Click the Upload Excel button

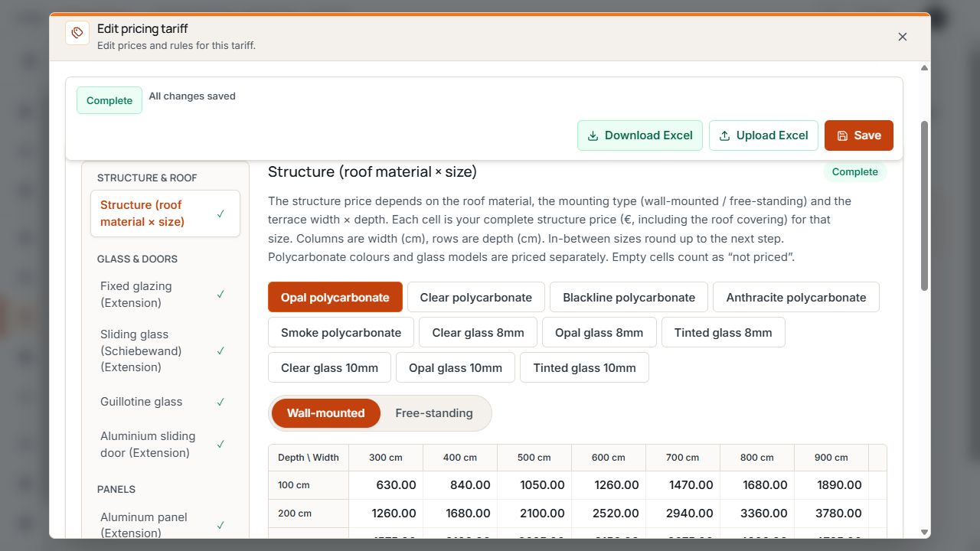pyautogui.click(x=763, y=135)
